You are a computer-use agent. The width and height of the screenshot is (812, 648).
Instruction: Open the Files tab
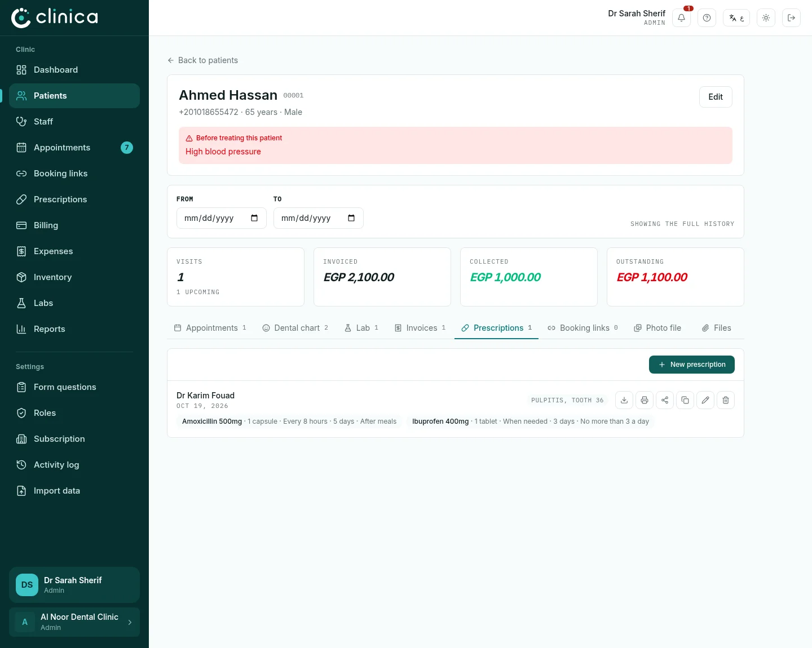[x=716, y=328]
